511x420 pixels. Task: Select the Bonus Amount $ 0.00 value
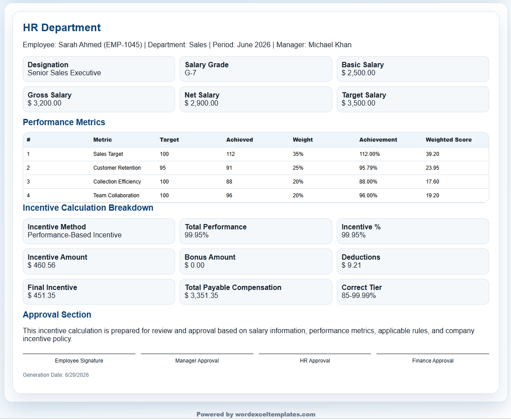195,265
